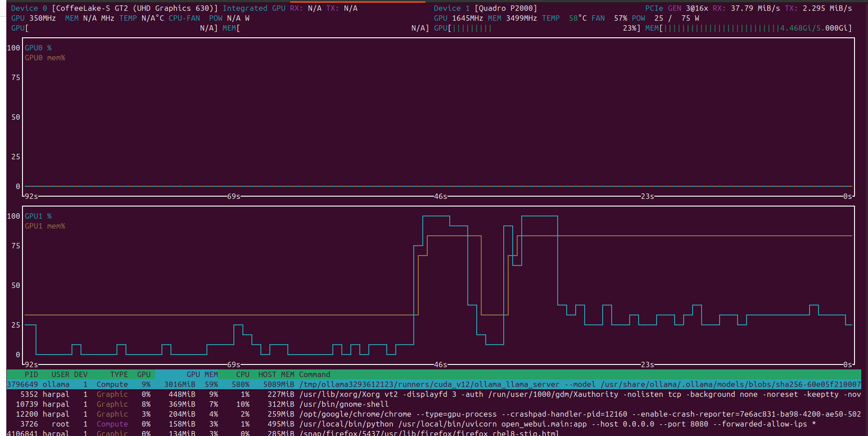Select the highlighted ollama_llama_server process row
868x436 pixels.
pos(270,384)
